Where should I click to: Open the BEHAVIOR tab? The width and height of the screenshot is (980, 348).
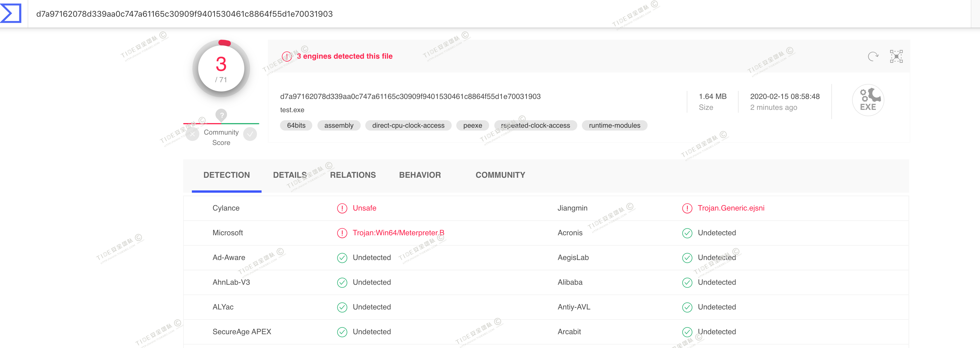(420, 175)
